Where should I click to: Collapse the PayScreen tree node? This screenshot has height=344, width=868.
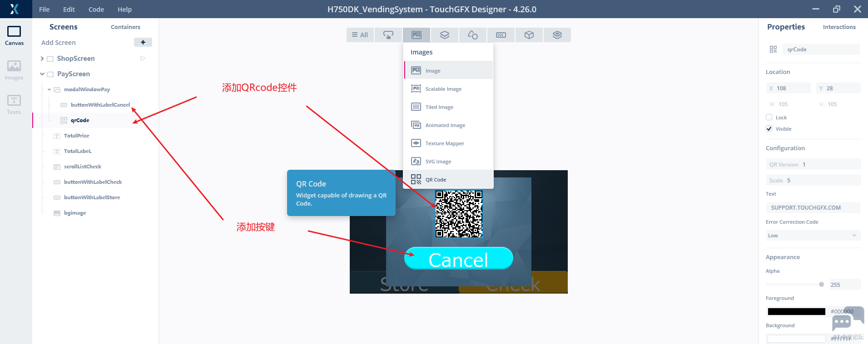(42, 74)
